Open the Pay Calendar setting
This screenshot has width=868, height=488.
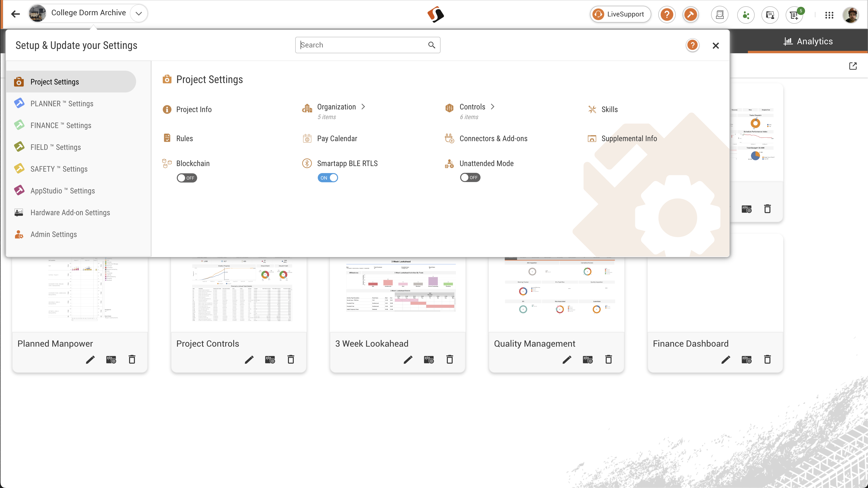tap(337, 138)
